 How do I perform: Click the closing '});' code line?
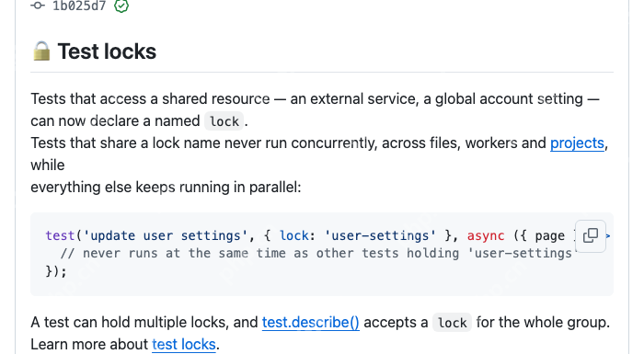(56, 271)
